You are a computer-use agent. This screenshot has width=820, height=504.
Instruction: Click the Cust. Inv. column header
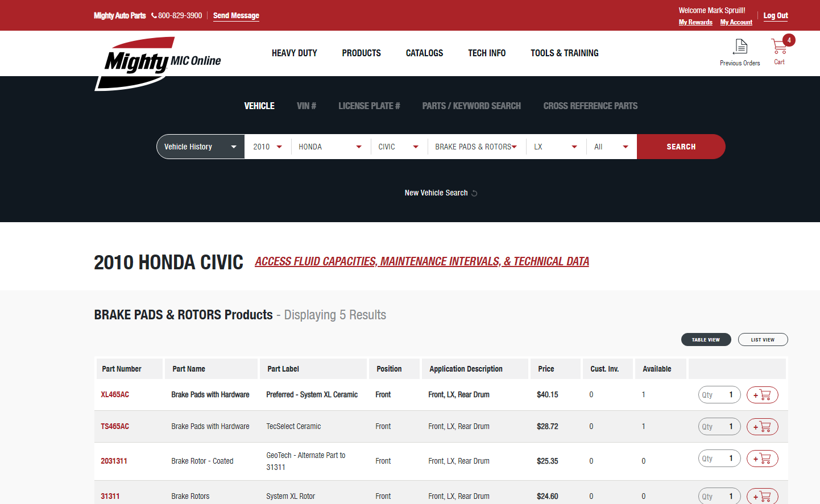click(x=608, y=369)
